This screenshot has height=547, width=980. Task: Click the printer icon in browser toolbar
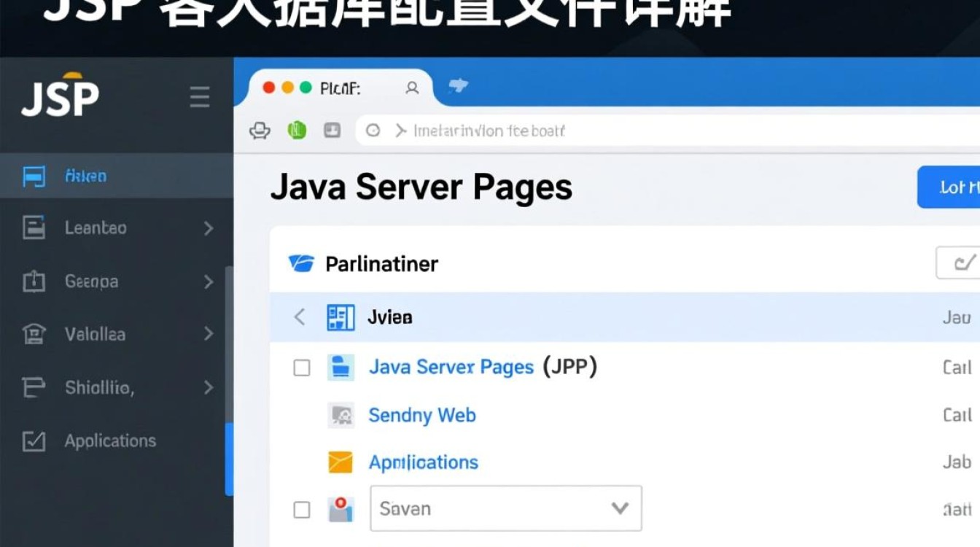point(259,130)
